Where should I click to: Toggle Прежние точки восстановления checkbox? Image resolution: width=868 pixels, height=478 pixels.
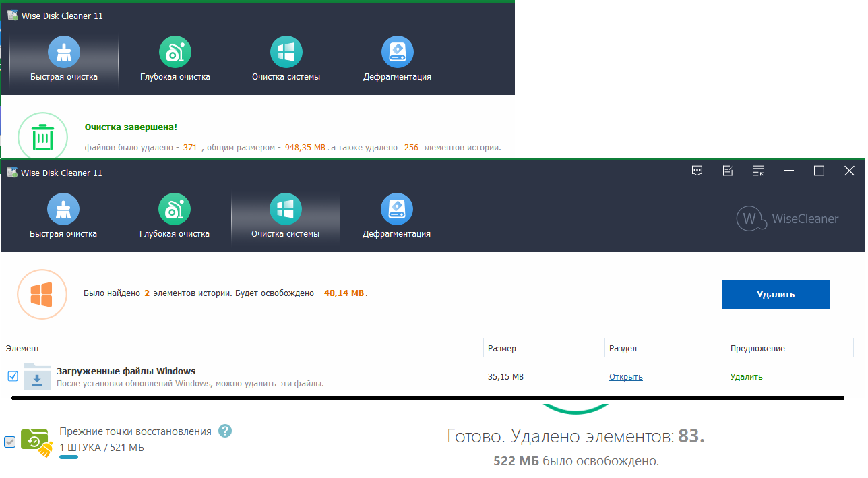tap(10, 442)
